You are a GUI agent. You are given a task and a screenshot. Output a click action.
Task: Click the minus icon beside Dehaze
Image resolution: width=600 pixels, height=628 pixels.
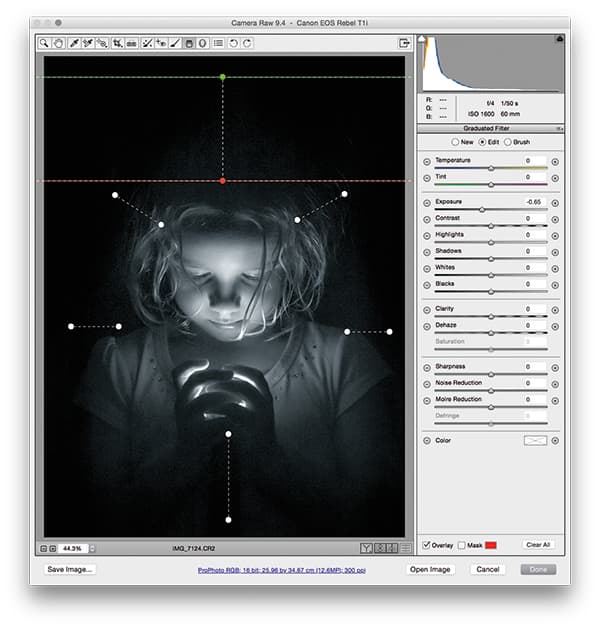[x=427, y=326]
